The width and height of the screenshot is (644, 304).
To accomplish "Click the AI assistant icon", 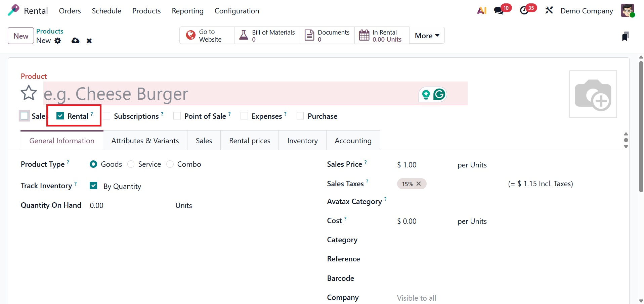I will coord(482,11).
